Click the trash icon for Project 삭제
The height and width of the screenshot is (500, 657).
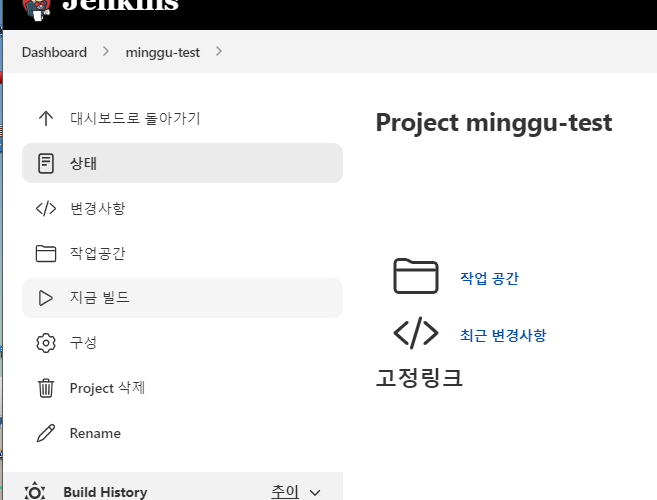46,388
